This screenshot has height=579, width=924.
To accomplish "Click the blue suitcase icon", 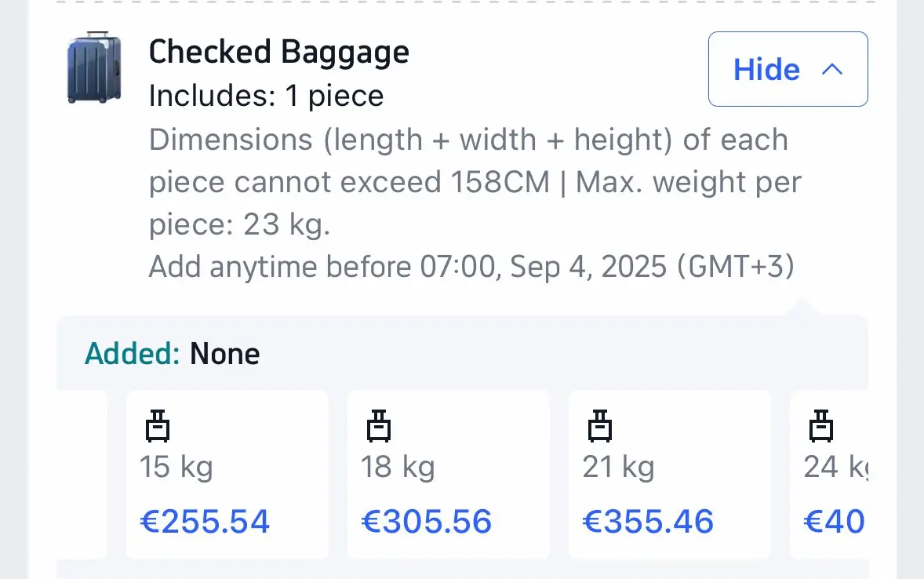I will (x=94, y=67).
